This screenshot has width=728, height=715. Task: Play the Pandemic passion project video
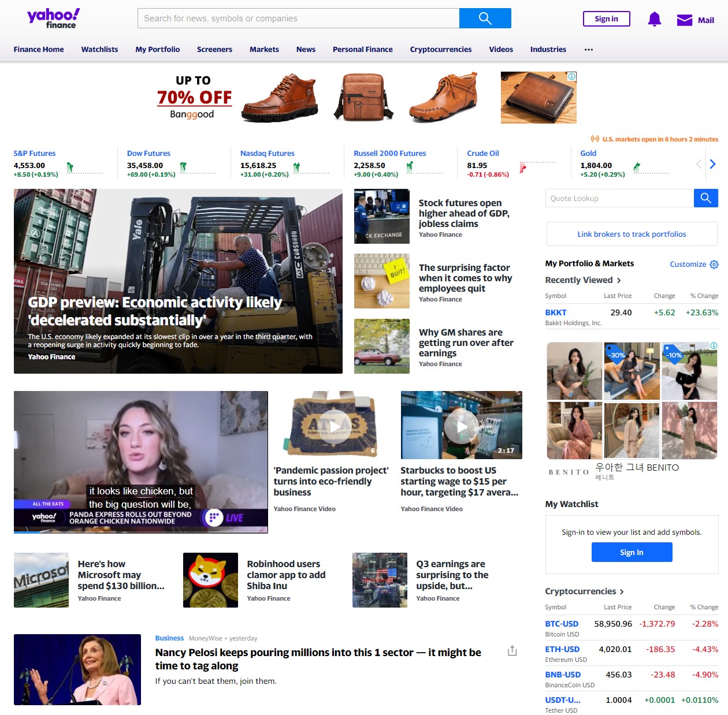335,425
